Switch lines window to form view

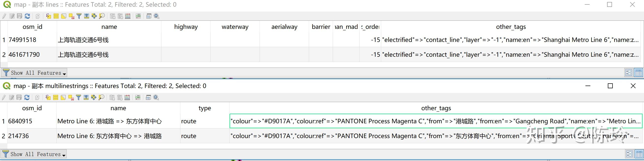click(x=628, y=73)
